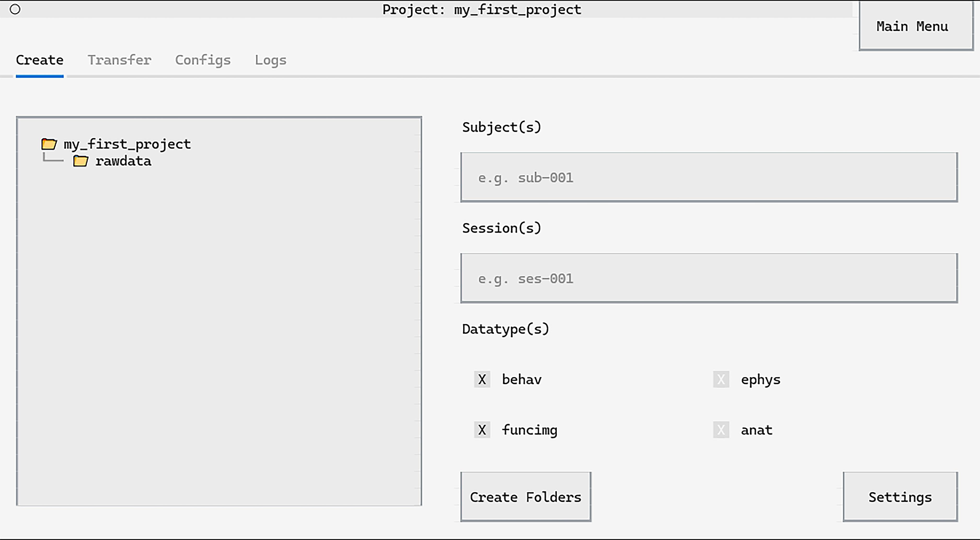
Task: Enable the ephys datatype checkbox
Action: (x=721, y=379)
